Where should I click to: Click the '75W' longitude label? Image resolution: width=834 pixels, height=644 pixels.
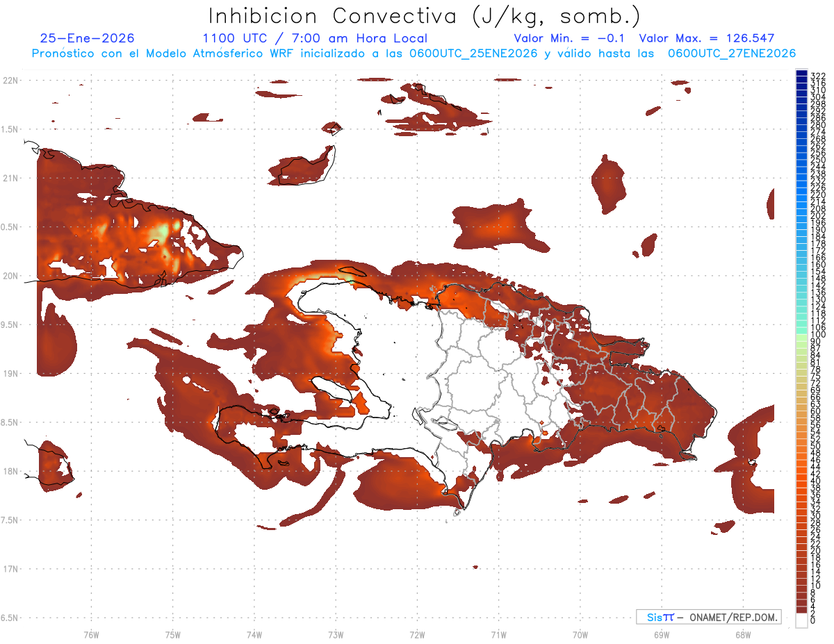(172, 634)
